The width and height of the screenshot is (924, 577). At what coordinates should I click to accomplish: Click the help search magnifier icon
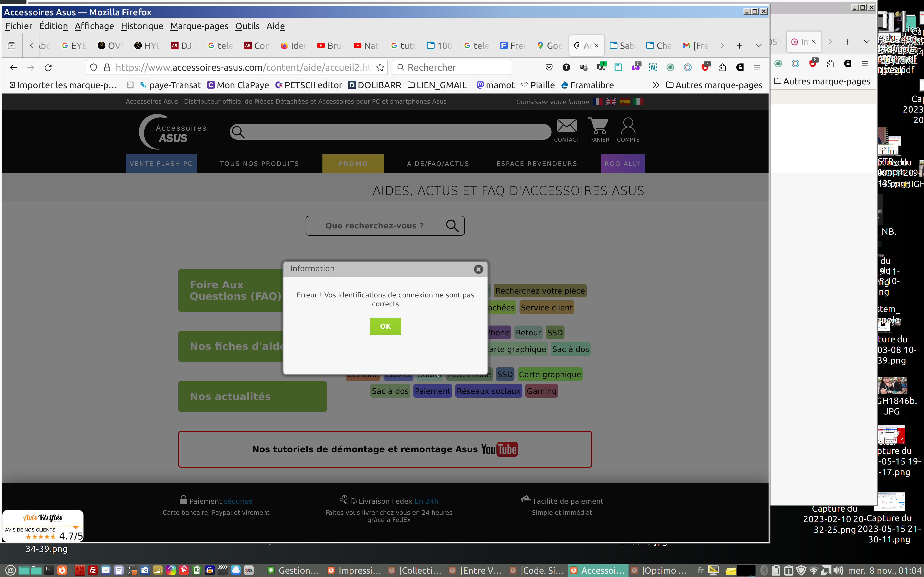[452, 226]
